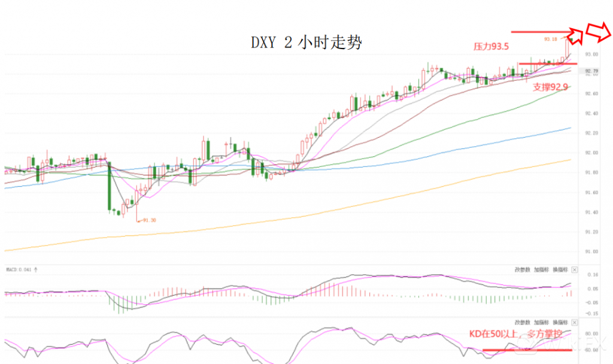Select the red line in the KD panel
Screen dimensions: 613x364
click(x=527, y=350)
